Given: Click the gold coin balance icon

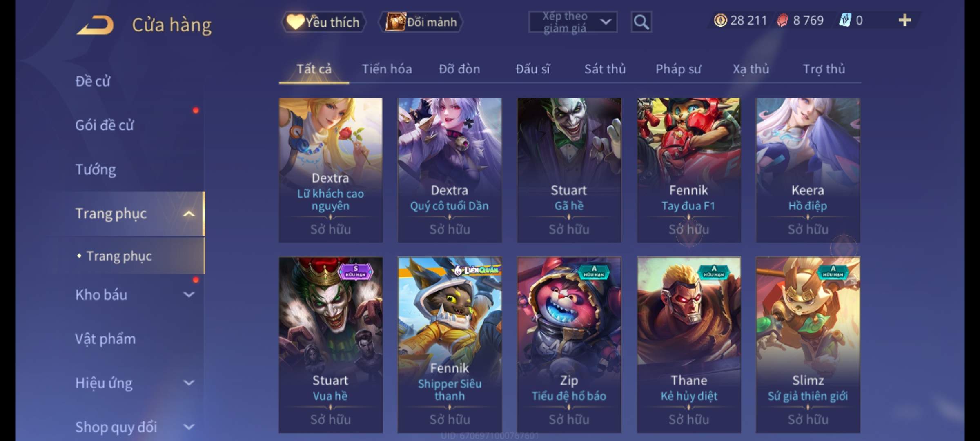Looking at the screenshot, I should (720, 20).
